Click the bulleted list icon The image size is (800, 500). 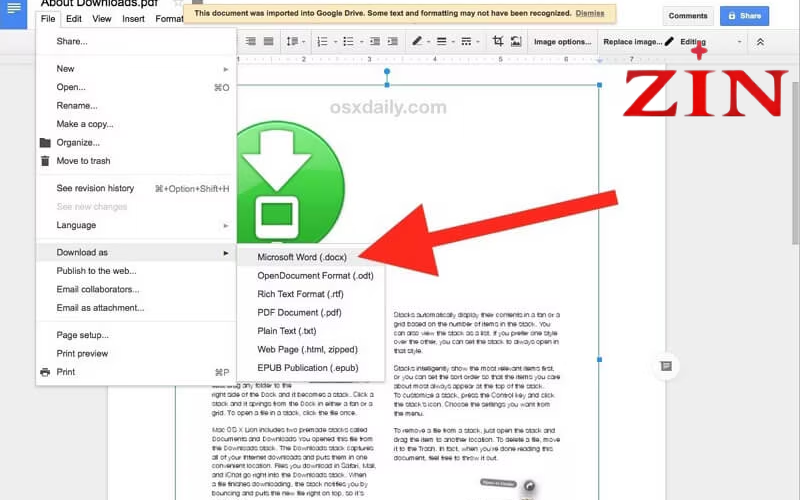click(x=348, y=41)
